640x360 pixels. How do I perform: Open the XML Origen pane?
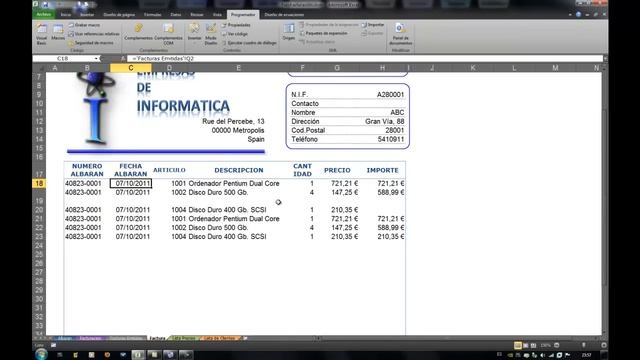coord(289,32)
